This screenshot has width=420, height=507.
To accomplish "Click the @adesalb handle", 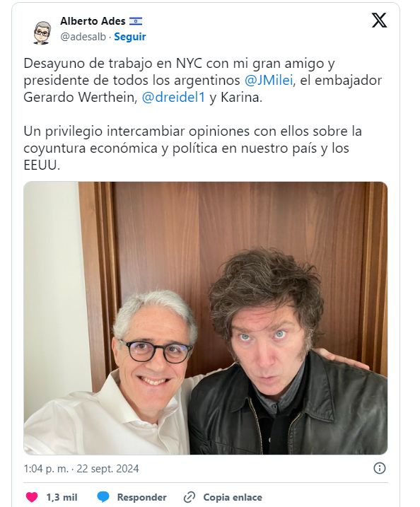I will pos(83,37).
